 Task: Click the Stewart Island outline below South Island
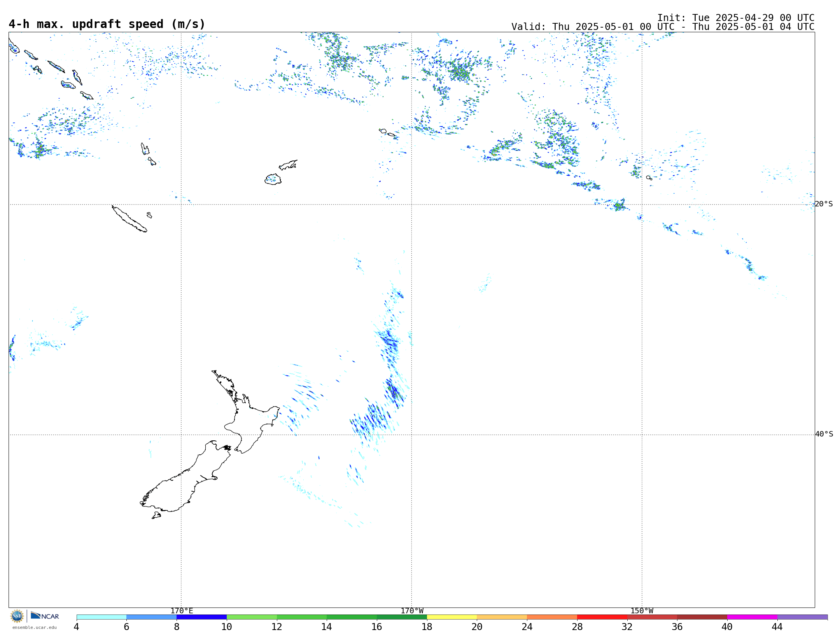coord(156,515)
